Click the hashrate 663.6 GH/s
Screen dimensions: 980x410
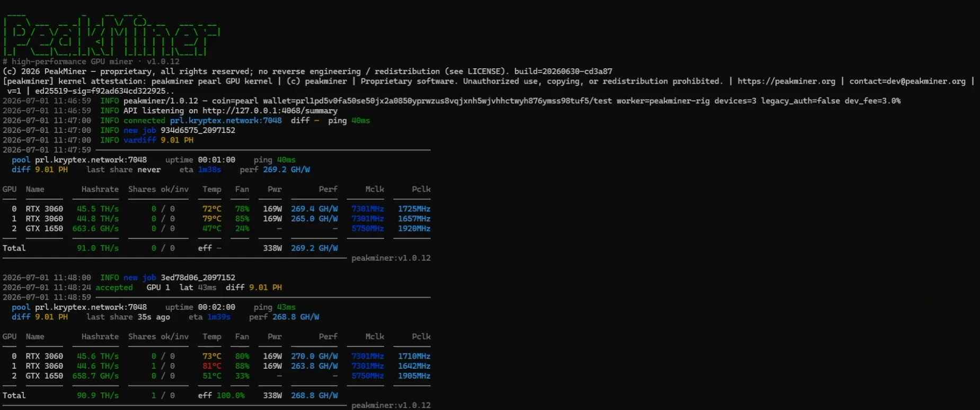(x=95, y=229)
